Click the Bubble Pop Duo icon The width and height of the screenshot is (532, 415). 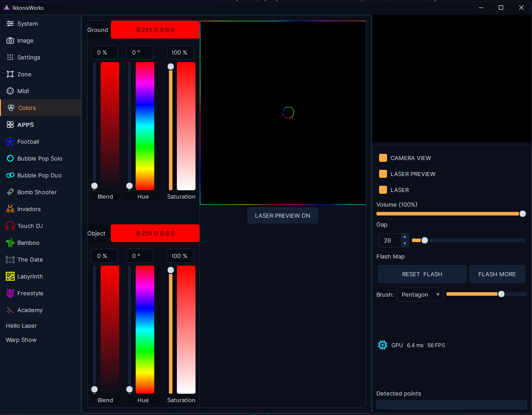tap(10, 175)
